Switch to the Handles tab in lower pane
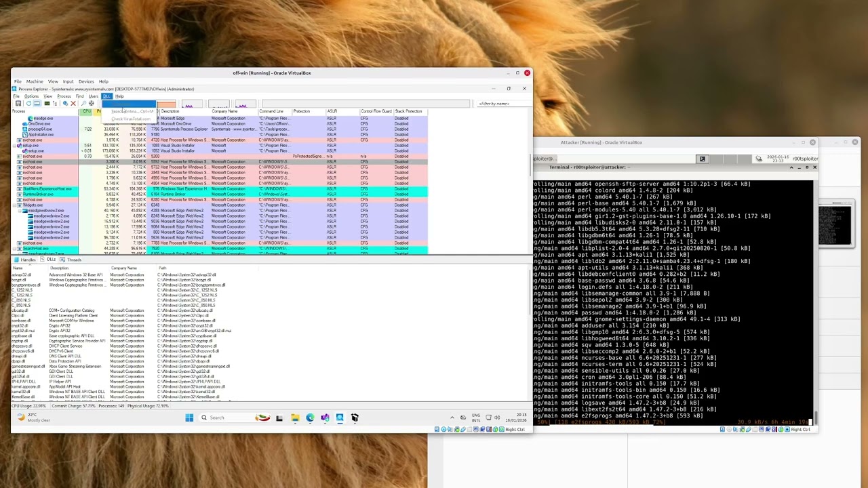 click(x=25, y=260)
